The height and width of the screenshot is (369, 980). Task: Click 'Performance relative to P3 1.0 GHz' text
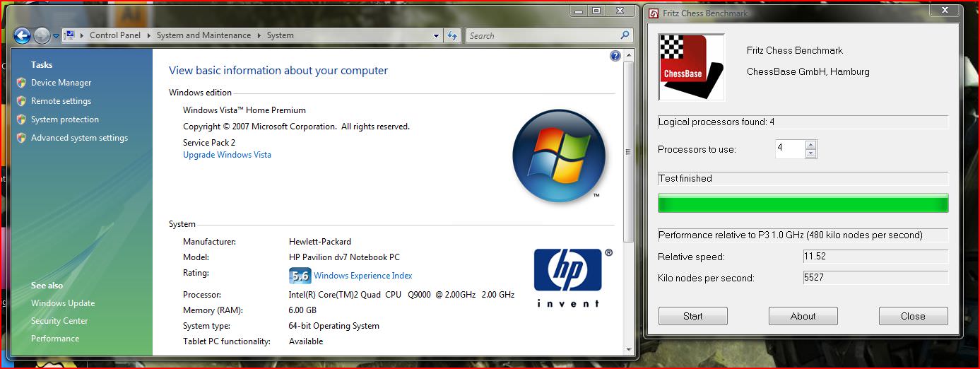[x=790, y=235]
